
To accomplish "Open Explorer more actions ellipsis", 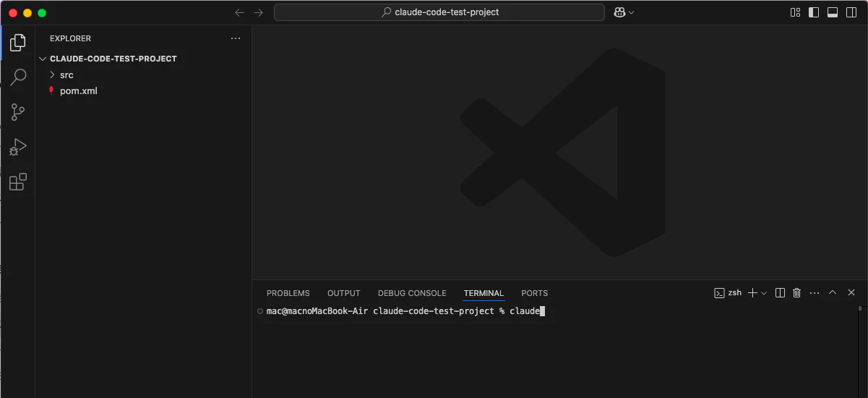I will pos(235,38).
